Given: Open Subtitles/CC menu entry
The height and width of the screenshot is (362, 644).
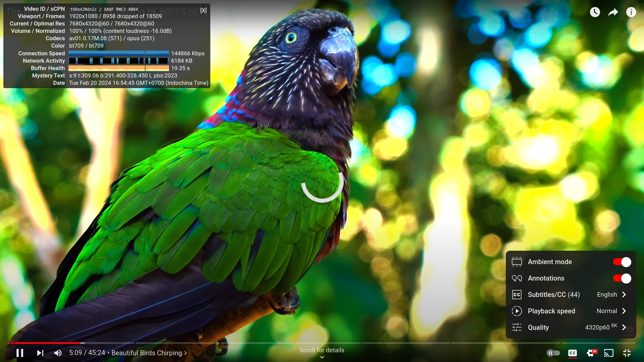Looking at the screenshot, I should pos(571,295).
